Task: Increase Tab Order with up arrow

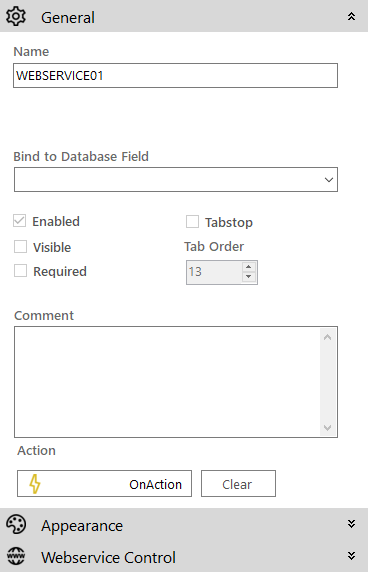Action: pyautogui.click(x=249, y=267)
